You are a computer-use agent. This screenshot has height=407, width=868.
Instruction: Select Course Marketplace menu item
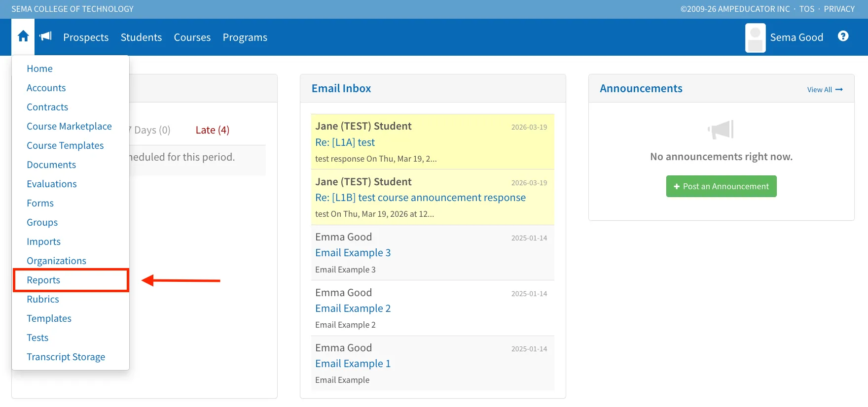(x=69, y=126)
